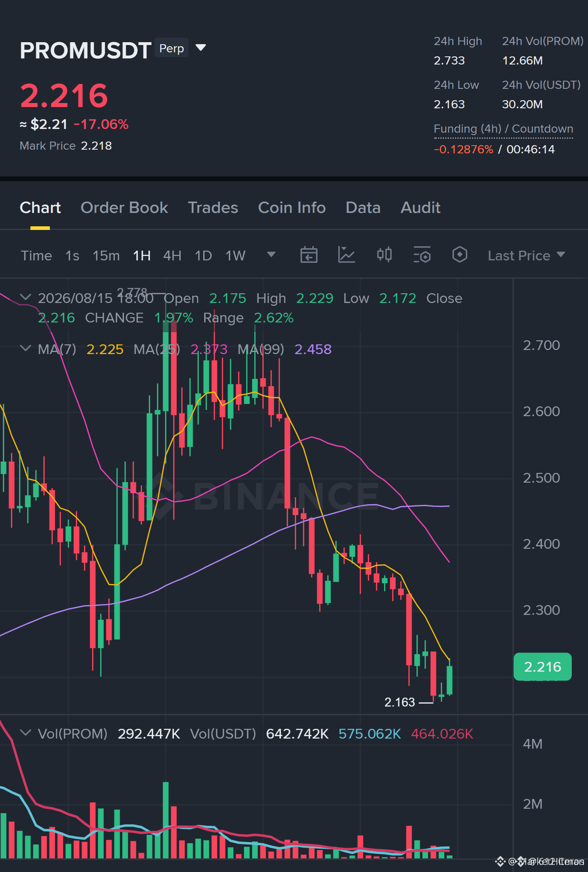Tap the 4M volume axis label

coord(532,744)
